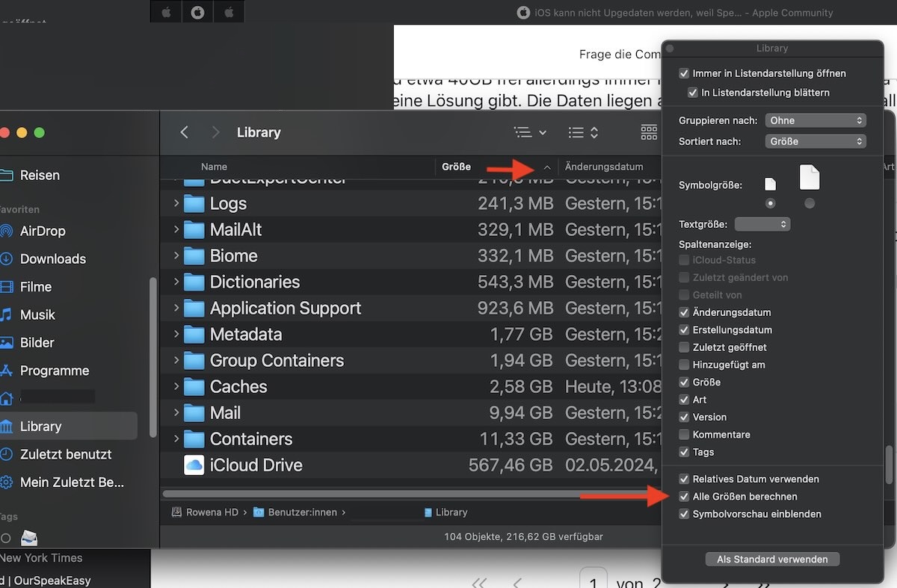Click the Finder back navigation arrow
This screenshot has width=897, height=588.
185,132
